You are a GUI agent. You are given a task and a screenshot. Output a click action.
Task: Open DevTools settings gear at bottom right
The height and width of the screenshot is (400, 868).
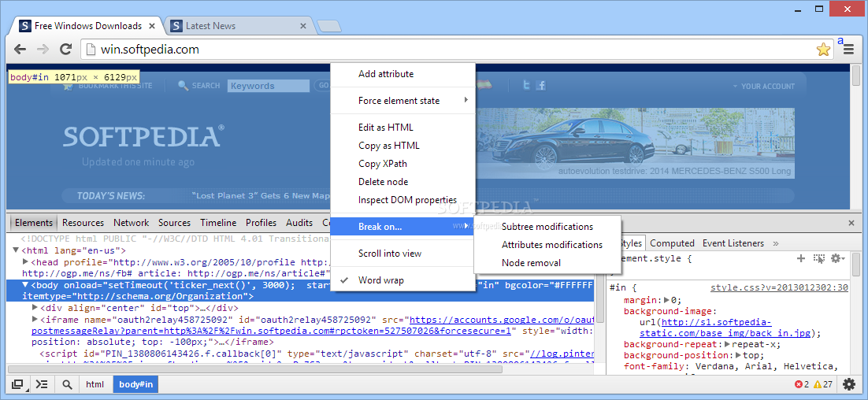848,384
